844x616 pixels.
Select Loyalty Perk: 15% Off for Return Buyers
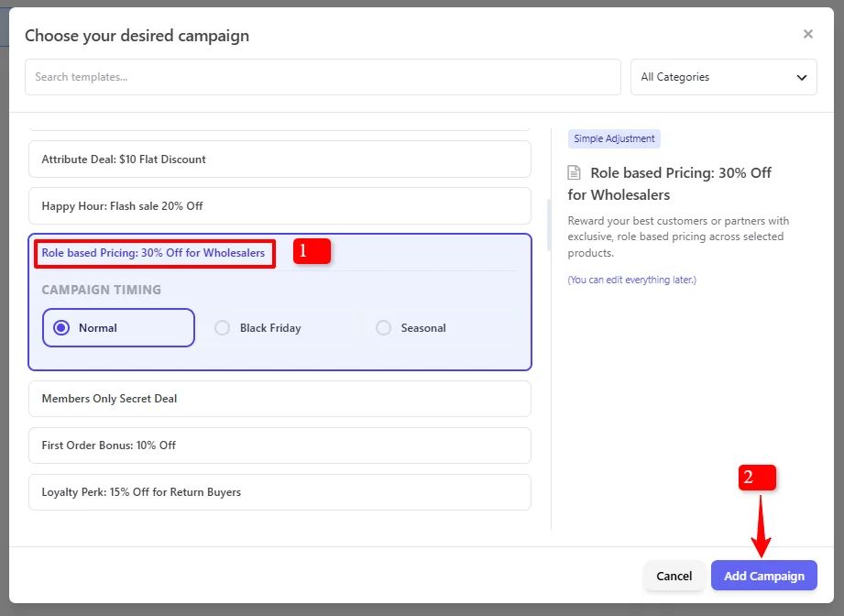coord(280,492)
